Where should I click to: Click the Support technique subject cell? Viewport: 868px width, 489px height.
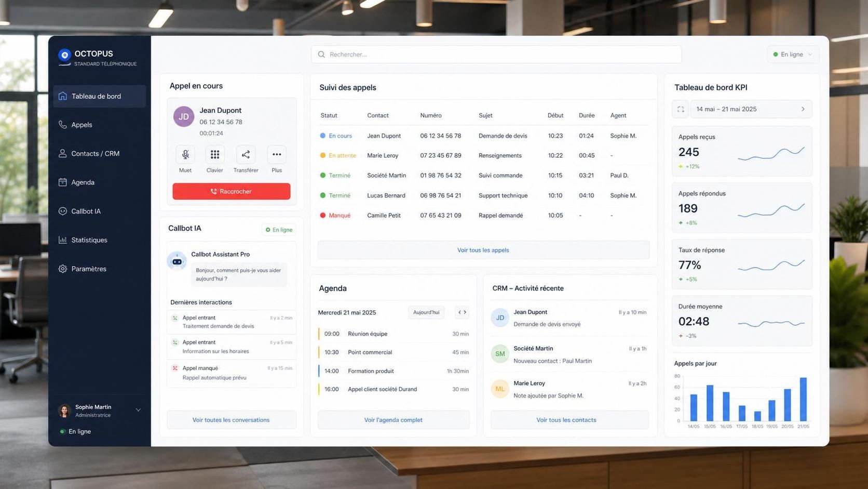pos(503,195)
